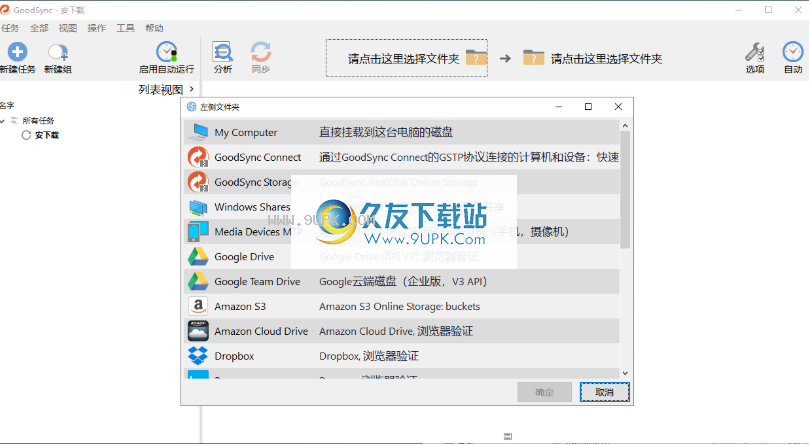Click the 所有任务 label in tree
This screenshot has height=445, width=809.
point(38,121)
